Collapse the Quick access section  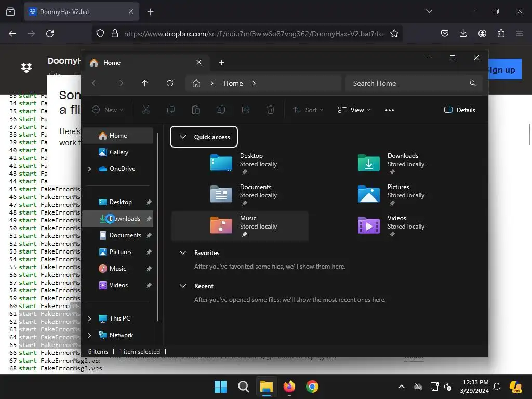[x=183, y=137]
